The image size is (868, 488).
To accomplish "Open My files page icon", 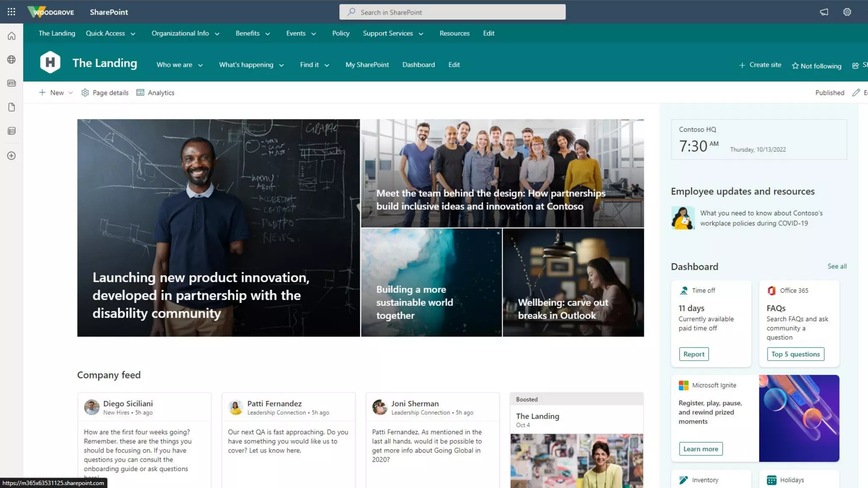I will pos(11,107).
